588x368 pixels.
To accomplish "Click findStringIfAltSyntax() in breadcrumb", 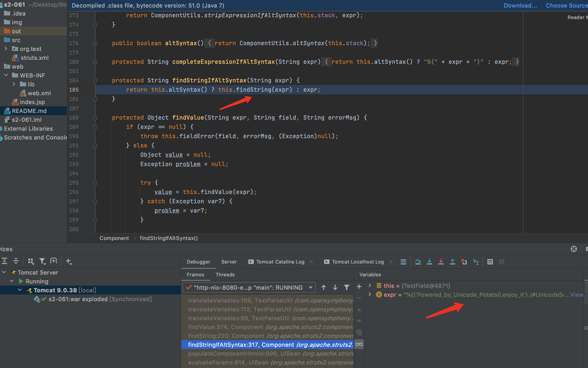I will pos(169,238).
